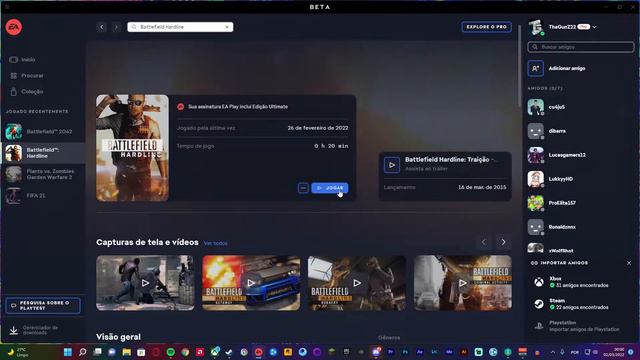Screen dimensions: 640x360
Task: Click the Battlefield Hardline search field
Action: [180, 27]
